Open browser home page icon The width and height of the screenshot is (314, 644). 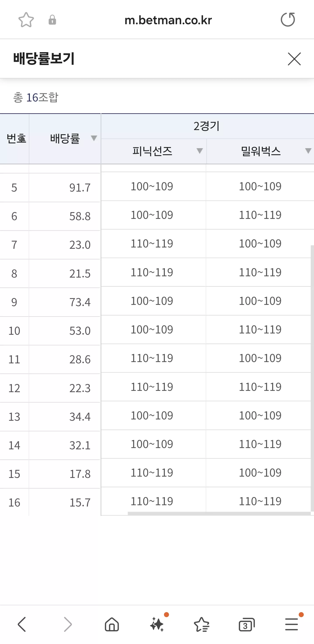(112, 624)
